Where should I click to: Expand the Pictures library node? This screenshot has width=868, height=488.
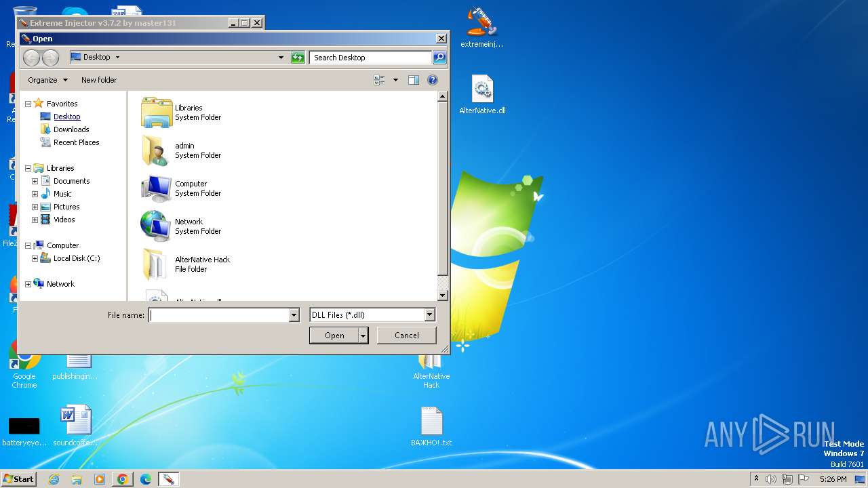tap(35, 207)
